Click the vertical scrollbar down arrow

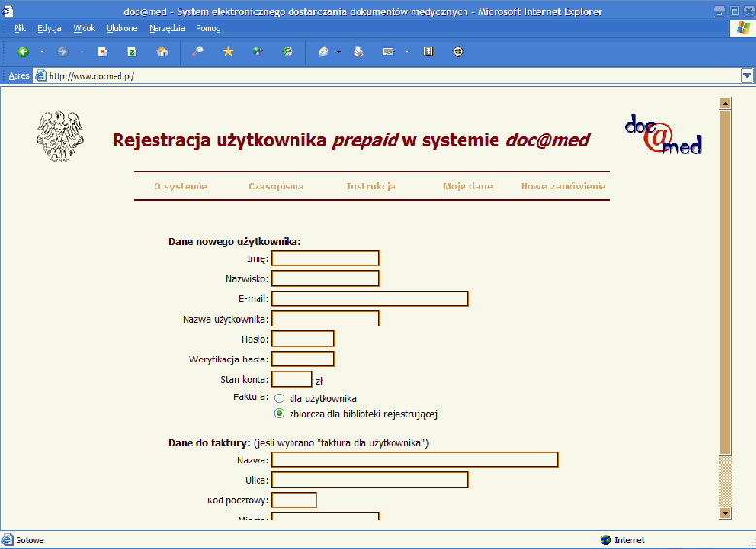[724, 512]
